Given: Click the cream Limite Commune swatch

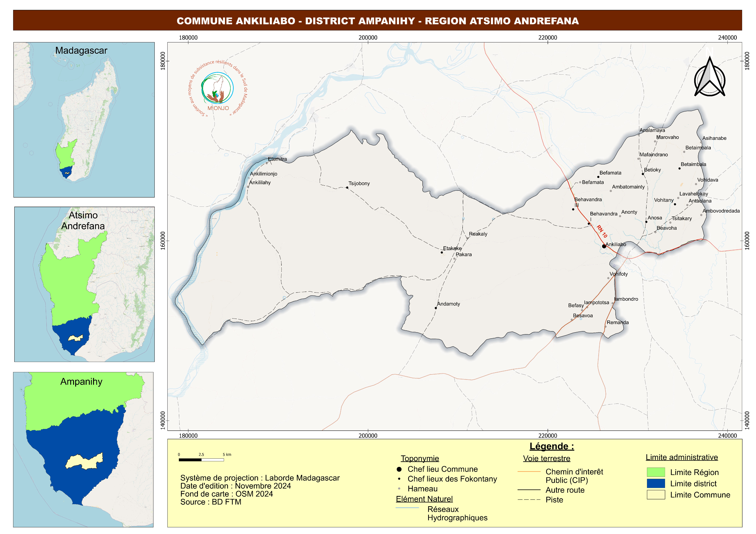Looking at the screenshot, I should tap(656, 495).
